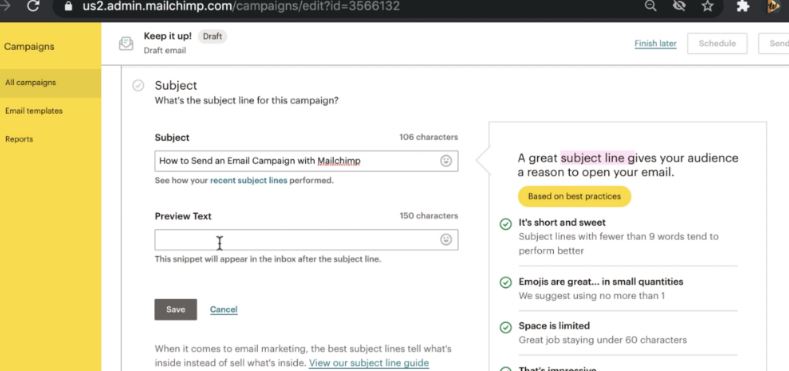789x371 pixels.
Task: Go to Reports in the sidebar
Action: [19, 139]
